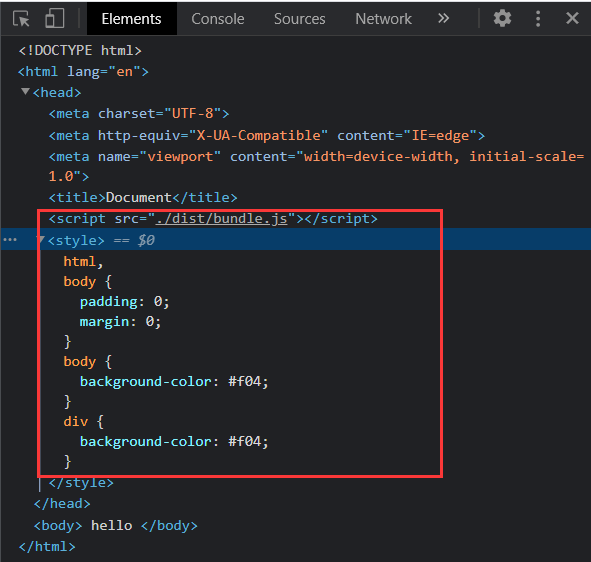Show more tabs via double chevron

pos(444,18)
